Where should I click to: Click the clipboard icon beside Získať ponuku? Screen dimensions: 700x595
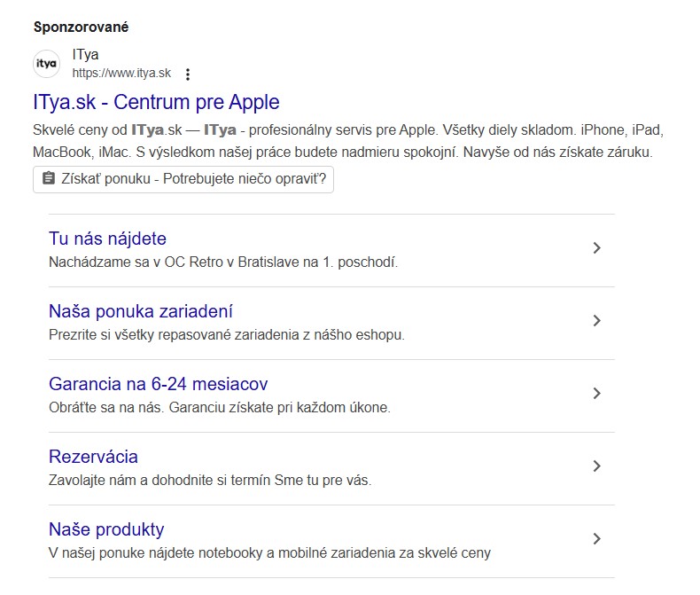pos(48,178)
